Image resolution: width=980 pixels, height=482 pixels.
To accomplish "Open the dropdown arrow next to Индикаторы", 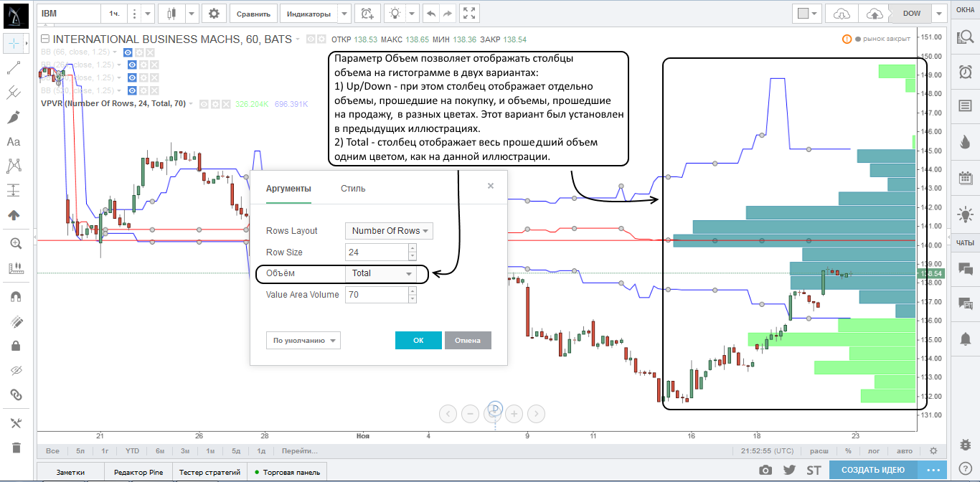I will point(344,13).
